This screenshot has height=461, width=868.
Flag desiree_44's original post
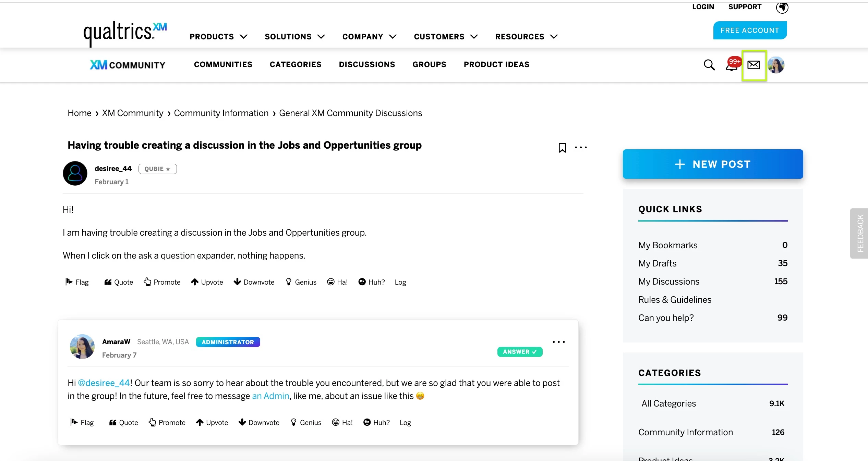pos(77,282)
